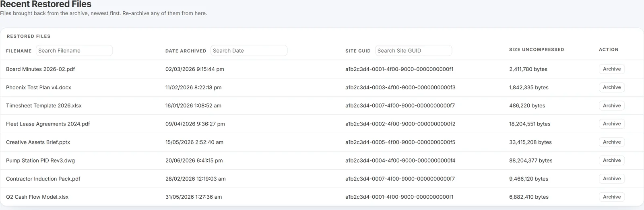Click date 15/05/2026 2:52:40 am
Image resolution: width=644 pixels, height=210 pixels.
pyautogui.click(x=194, y=142)
